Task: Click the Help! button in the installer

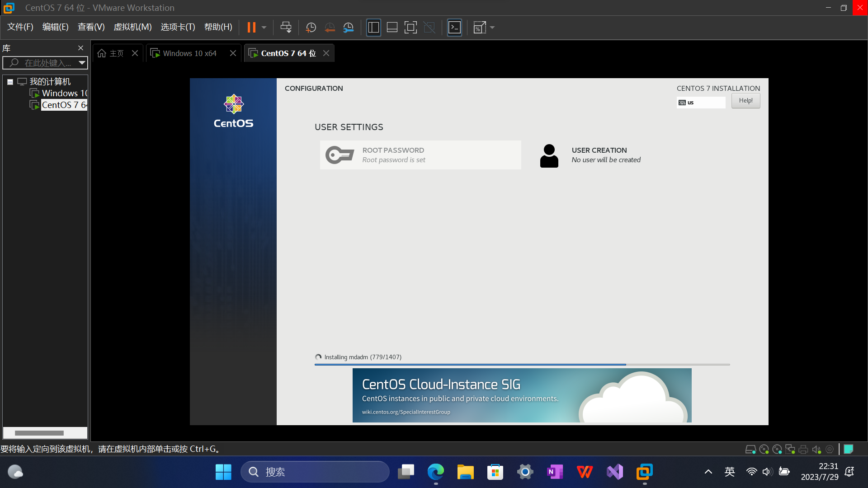Action: click(745, 101)
